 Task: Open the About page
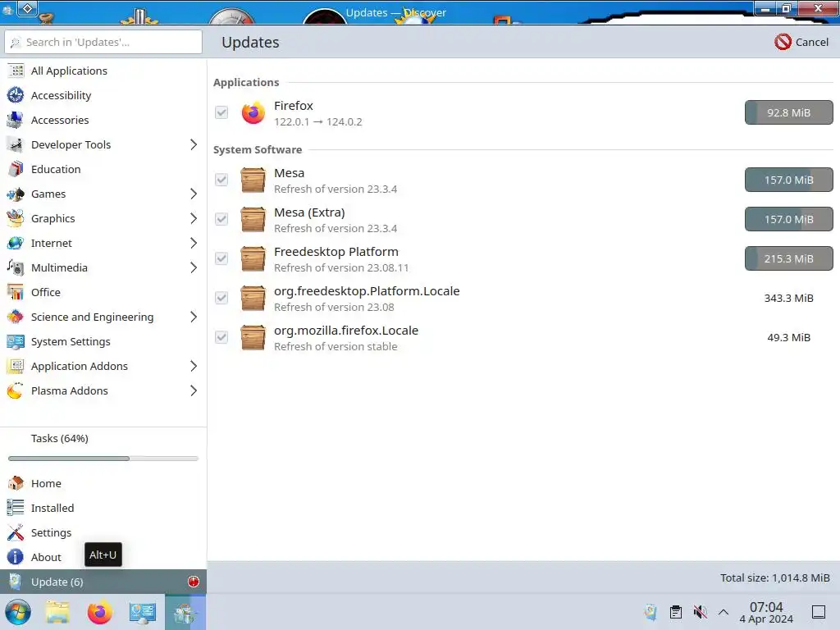(103, 557)
